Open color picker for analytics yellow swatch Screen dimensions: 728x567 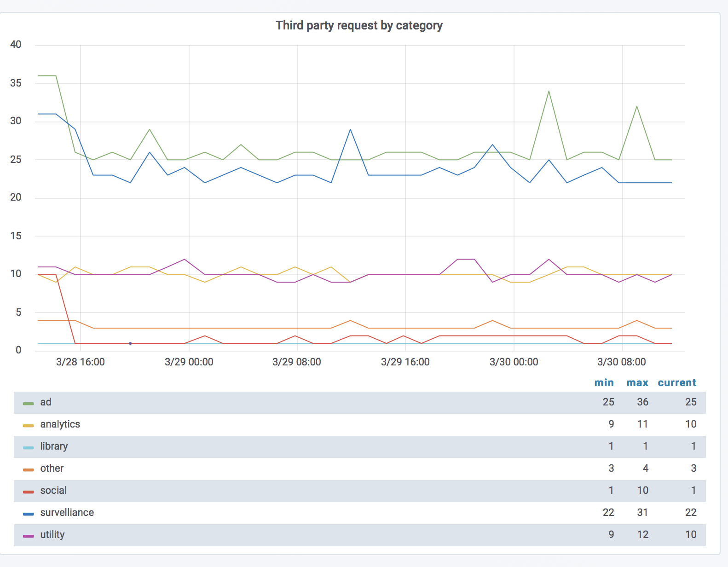click(x=29, y=426)
